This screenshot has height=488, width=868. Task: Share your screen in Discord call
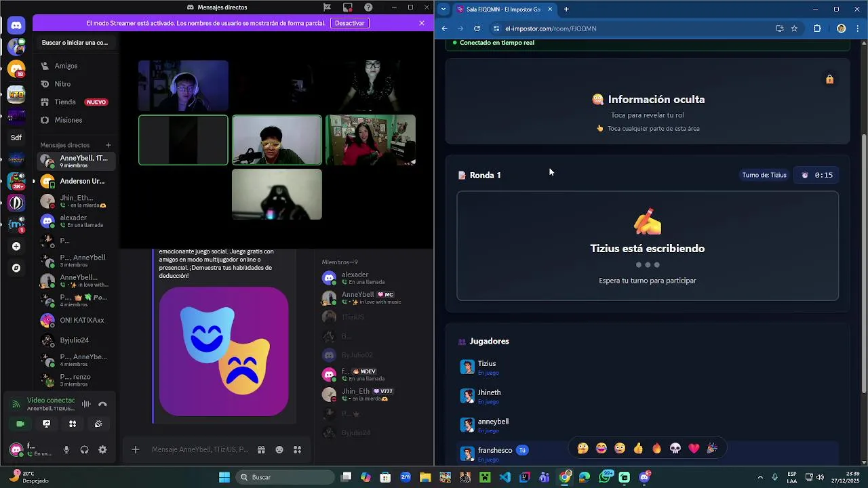[46, 424]
